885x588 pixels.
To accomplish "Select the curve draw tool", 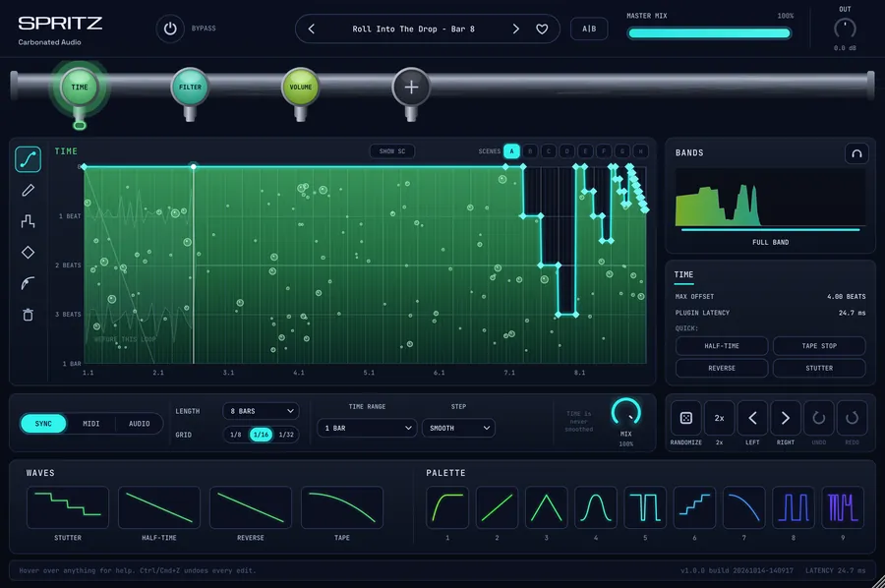I will point(28,159).
